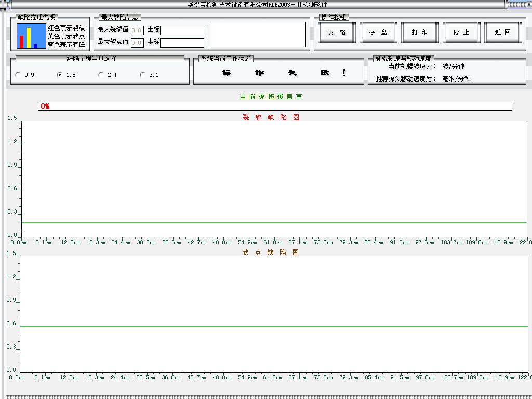The width and height of the screenshot is (532, 399).
Task: Click the green threshold line in crack chart
Action: tap(274, 222)
